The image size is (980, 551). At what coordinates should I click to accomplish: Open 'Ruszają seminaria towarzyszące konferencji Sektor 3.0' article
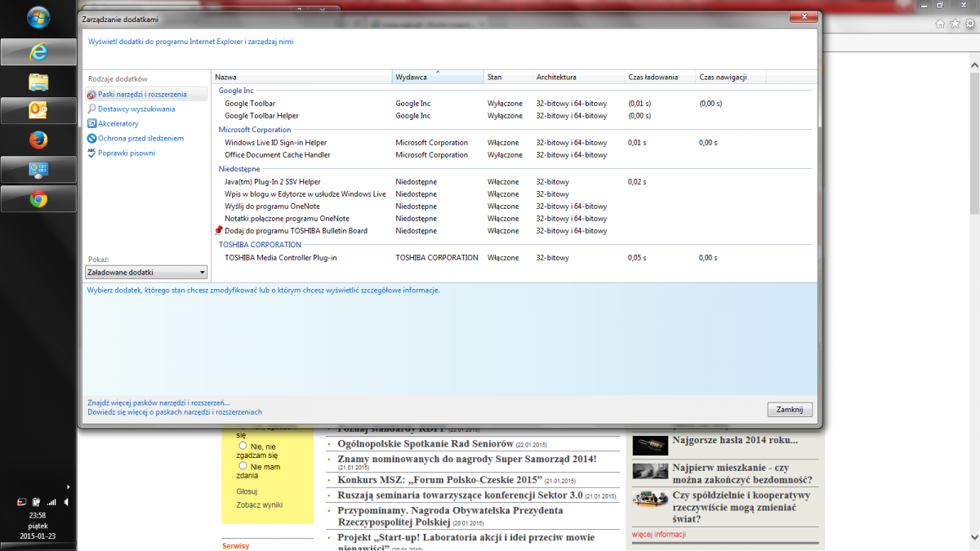460,495
